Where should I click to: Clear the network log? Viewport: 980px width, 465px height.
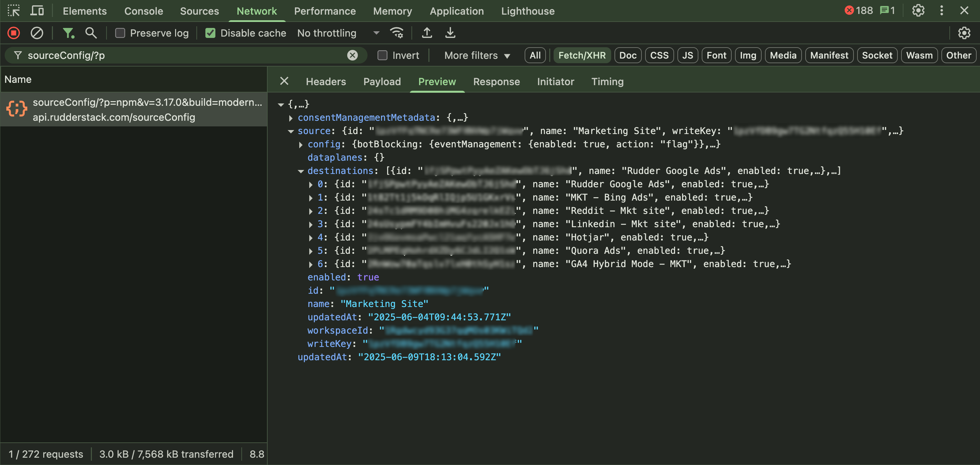point(37,33)
